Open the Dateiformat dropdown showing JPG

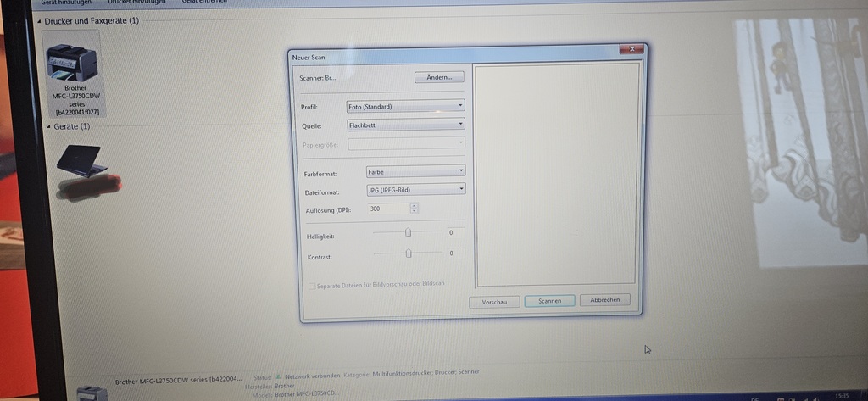[416, 189]
